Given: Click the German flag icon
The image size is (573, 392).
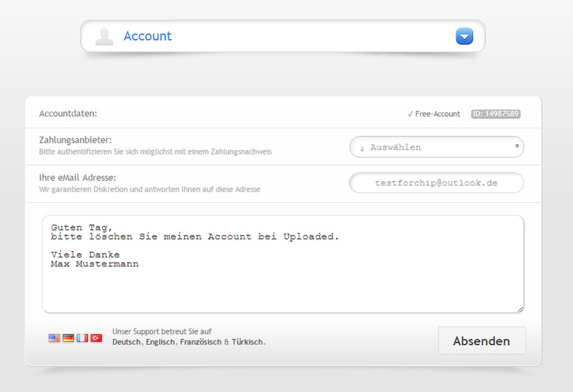Looking at the screenshot, I should [x=68, y=338].
